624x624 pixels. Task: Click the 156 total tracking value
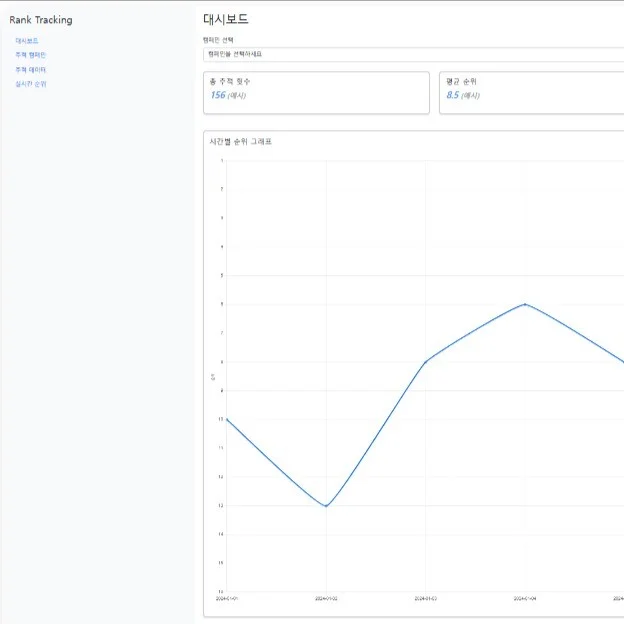218,95
